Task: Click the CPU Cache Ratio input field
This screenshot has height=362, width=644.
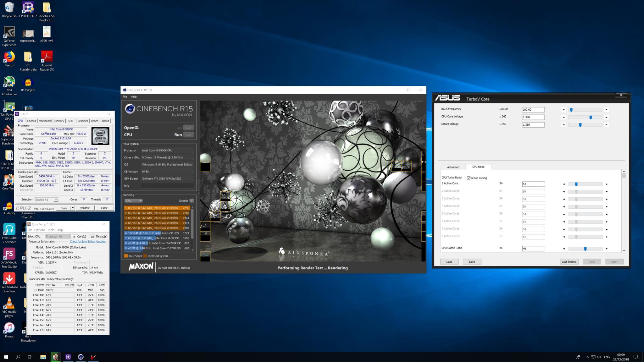Action: [x=533, y=249]
